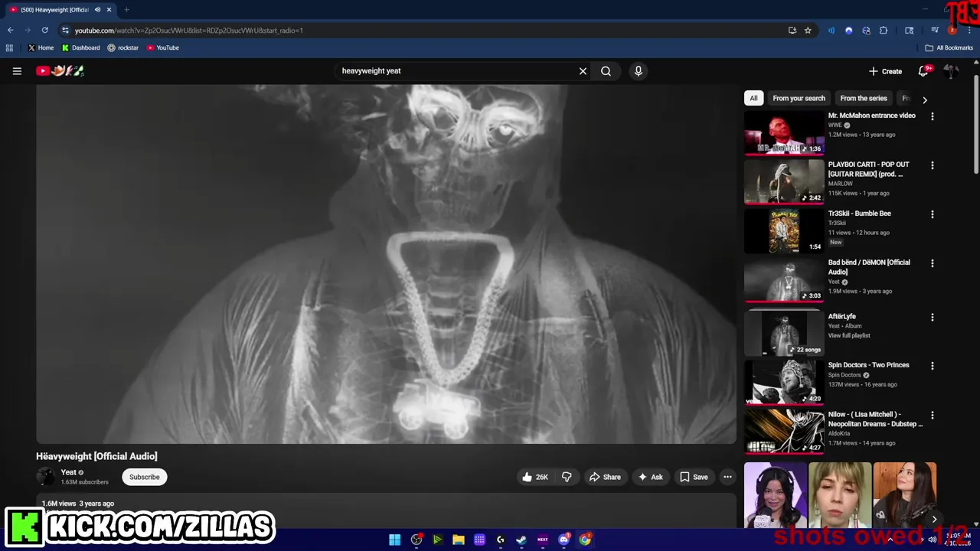Image resolution: width=980 pixels, height=551 pixels.
Task: Open the YouTube bookmark in bookmarks bar
Action: pos(163,47)
